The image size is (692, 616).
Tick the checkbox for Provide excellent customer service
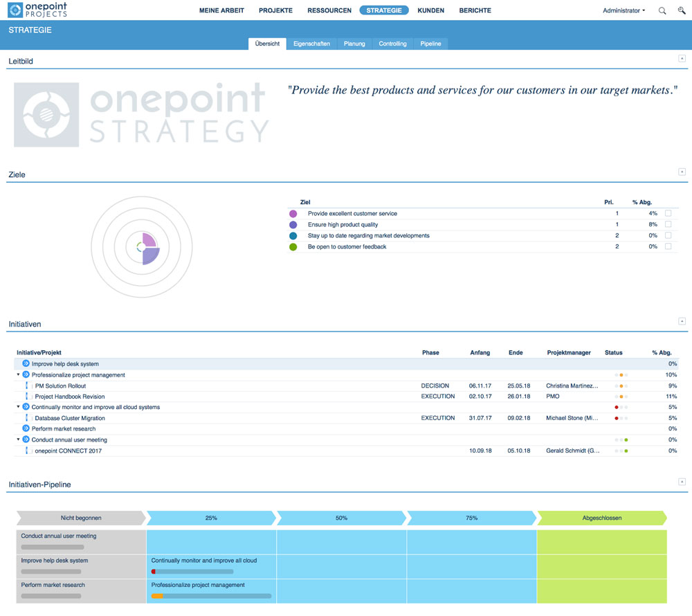(668, 214)
